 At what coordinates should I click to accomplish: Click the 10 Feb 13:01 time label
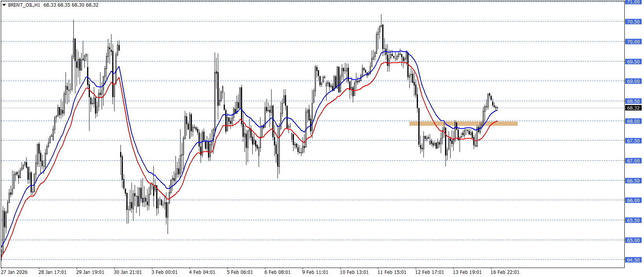(x=354, y=272)
